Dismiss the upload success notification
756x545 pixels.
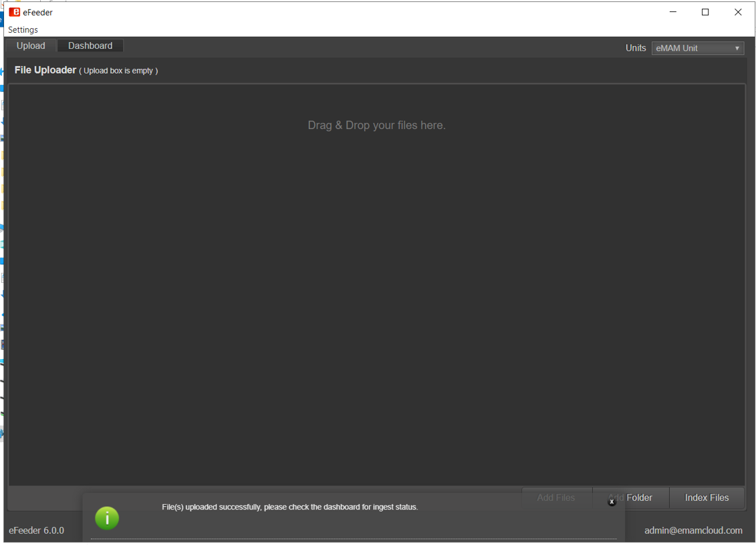612,502
